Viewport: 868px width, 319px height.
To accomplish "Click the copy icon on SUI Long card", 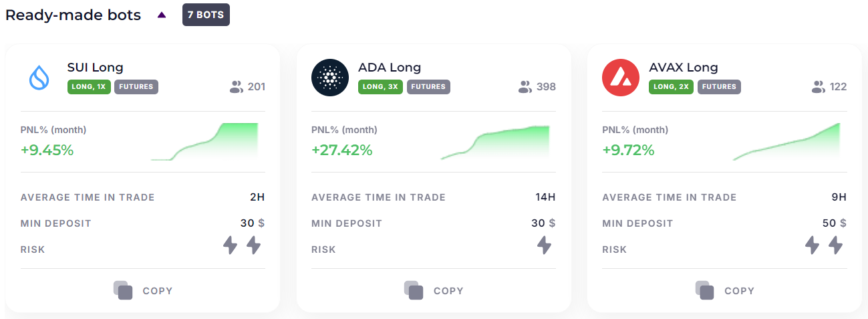I will pos(123,290).
